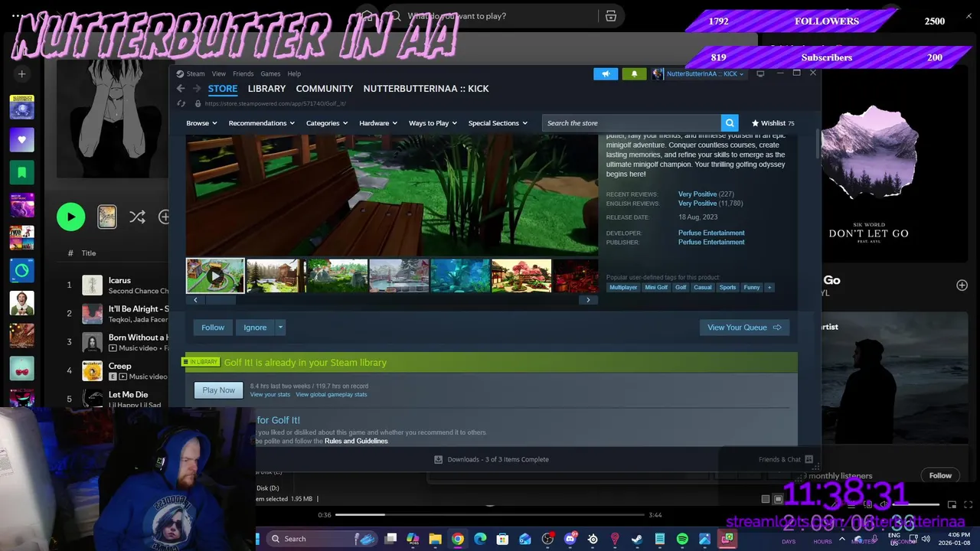This screenshot has width=980, height=551.
Task: Switch to the COMMUNITY tab
Action: point(325,89)
